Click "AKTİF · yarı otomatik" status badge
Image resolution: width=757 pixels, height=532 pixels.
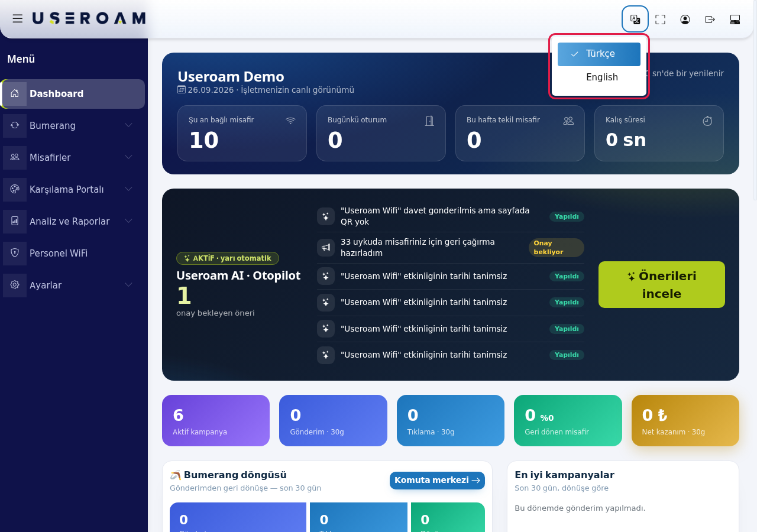point(228,258)
